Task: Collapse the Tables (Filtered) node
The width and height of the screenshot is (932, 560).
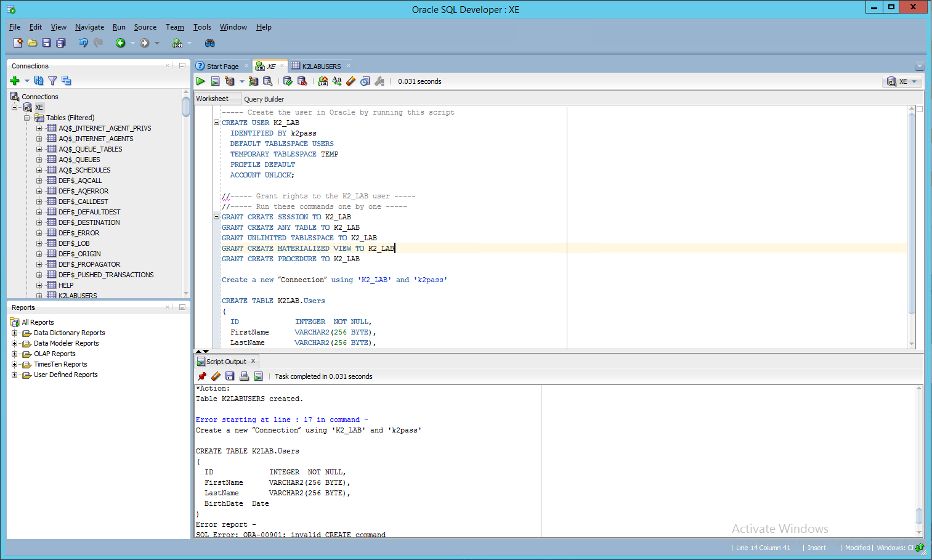Action: pos(27,118)
